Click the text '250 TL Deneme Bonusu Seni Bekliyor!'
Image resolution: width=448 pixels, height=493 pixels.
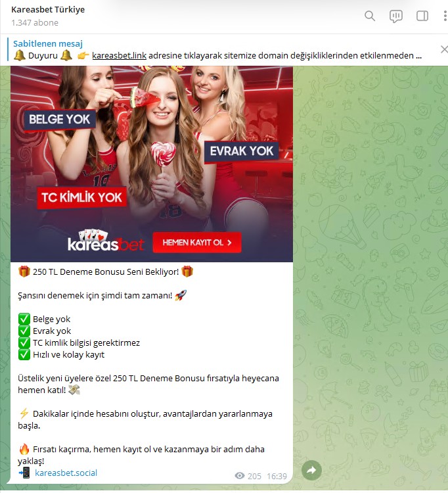pyautogui.click(x=106, y=271)
